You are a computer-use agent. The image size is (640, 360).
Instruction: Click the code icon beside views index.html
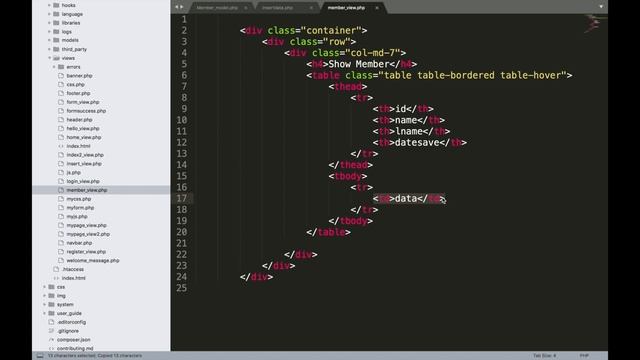(x=61, y=146)
